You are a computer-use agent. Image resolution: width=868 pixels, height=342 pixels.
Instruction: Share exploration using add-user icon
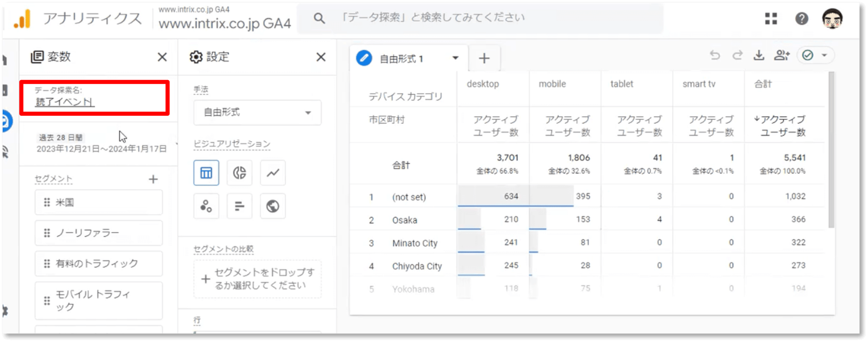pos(781,55)
